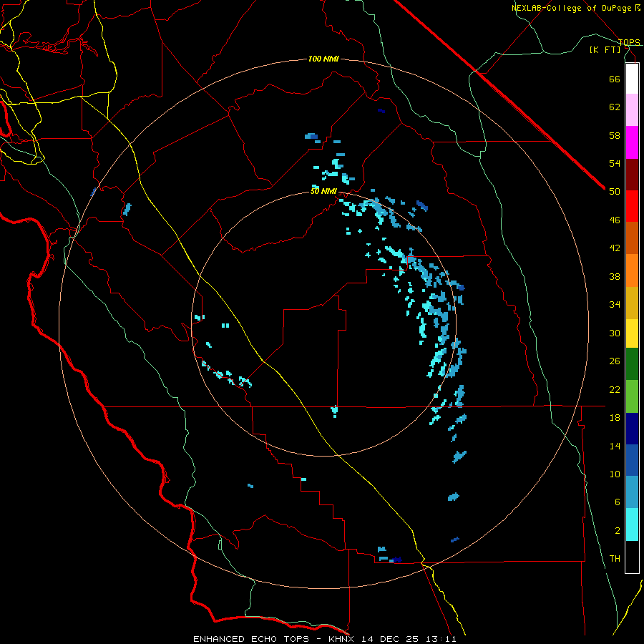Click the '22' legend value

point(615,389)
